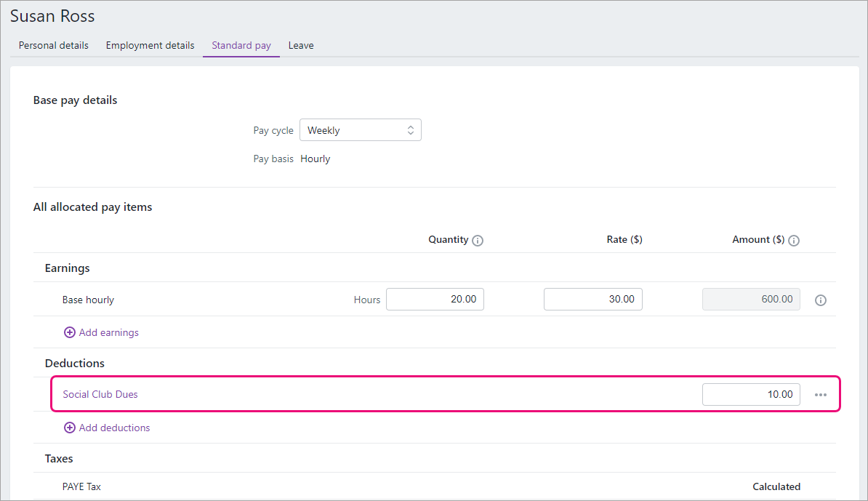Open Social Club Dues three-dot menu

(x=821, y=395)
